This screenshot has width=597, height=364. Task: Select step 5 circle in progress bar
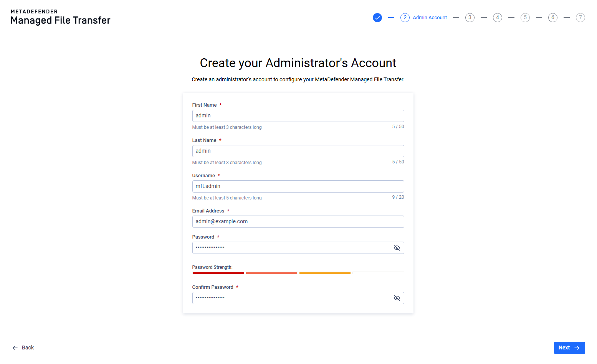tap(525, 18)
